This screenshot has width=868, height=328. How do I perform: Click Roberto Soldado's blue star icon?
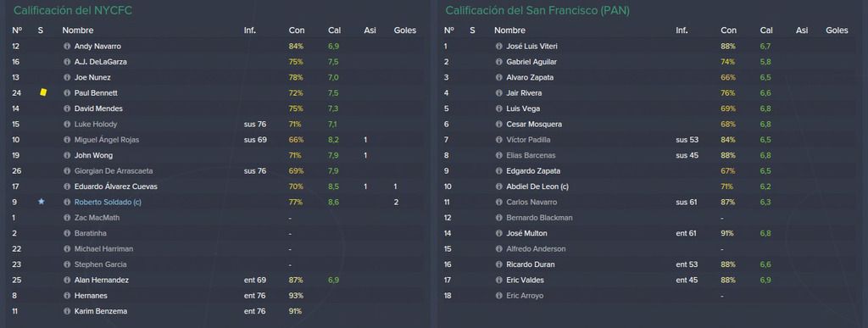click(x=41, y=202)
